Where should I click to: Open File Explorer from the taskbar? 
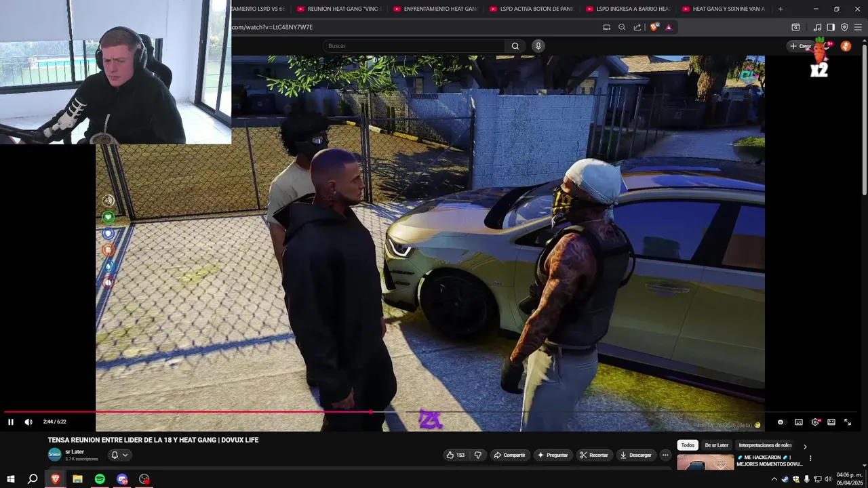77,479
